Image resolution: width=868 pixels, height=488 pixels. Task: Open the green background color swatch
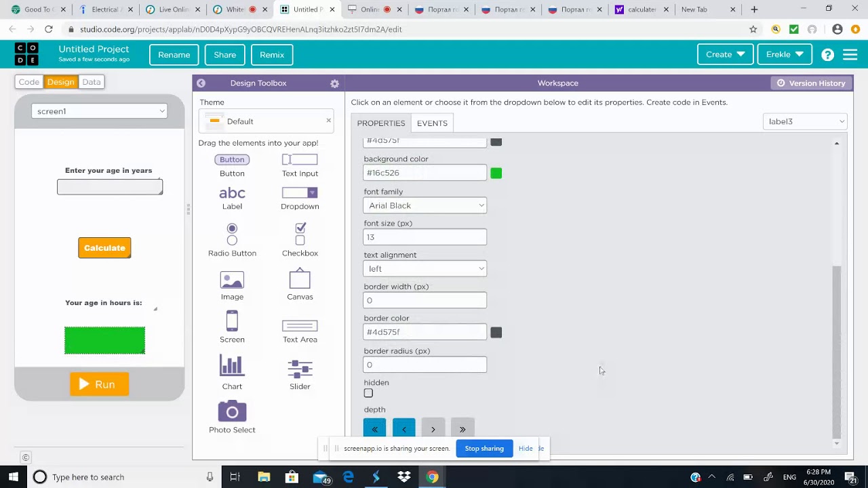(496, 174)
